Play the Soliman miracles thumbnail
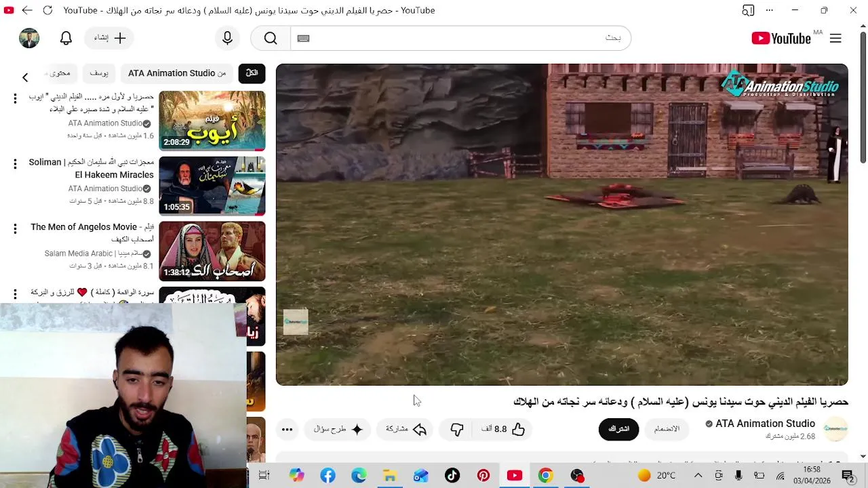 212,186
